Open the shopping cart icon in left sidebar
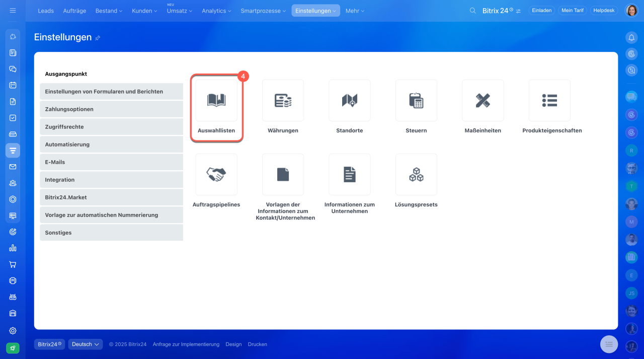The height and width of the screenshot is (359, 644). click(13, 264)
